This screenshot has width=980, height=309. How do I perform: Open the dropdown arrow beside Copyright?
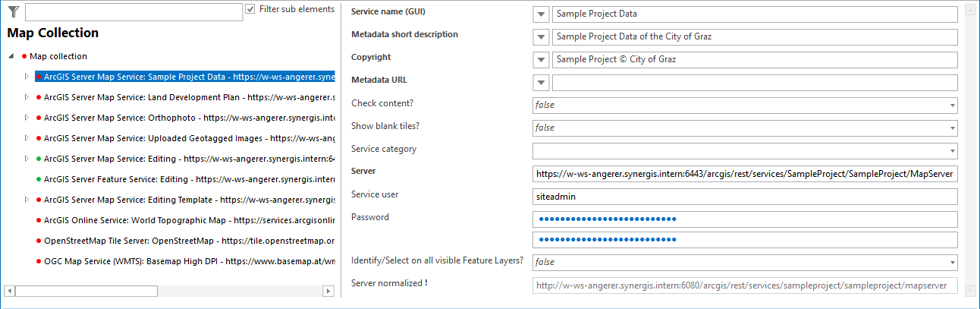click(541, 59)
